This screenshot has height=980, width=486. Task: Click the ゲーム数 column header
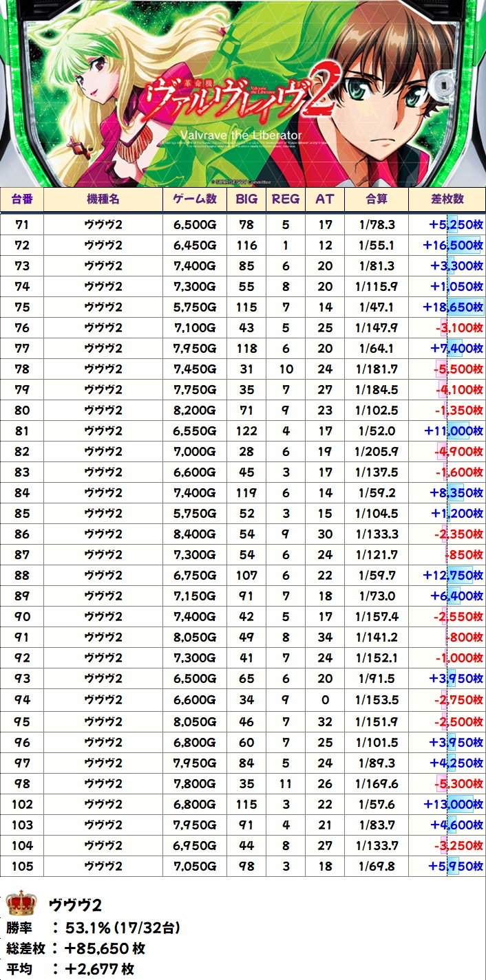(x=195, y=199)
